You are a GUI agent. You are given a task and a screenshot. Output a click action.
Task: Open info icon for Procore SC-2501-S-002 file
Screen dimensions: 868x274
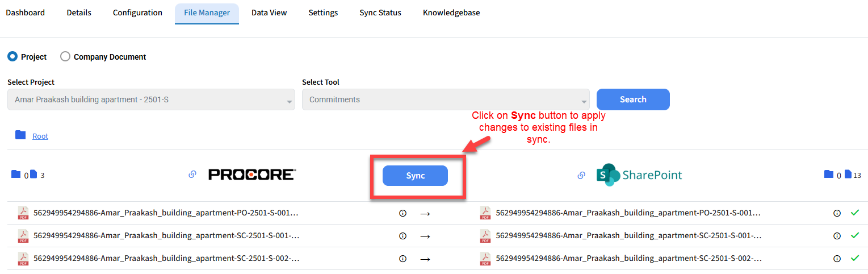402,259
